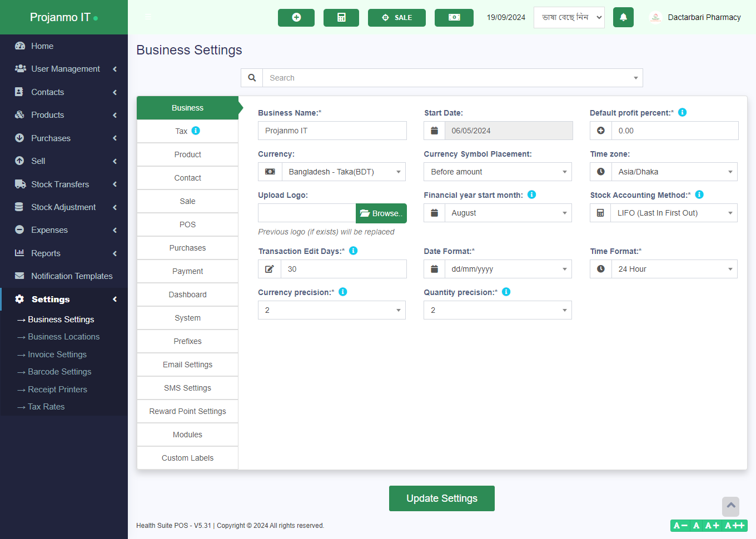
Task: Click the scroll-to-top arrow icon
Action: (730, 506)
